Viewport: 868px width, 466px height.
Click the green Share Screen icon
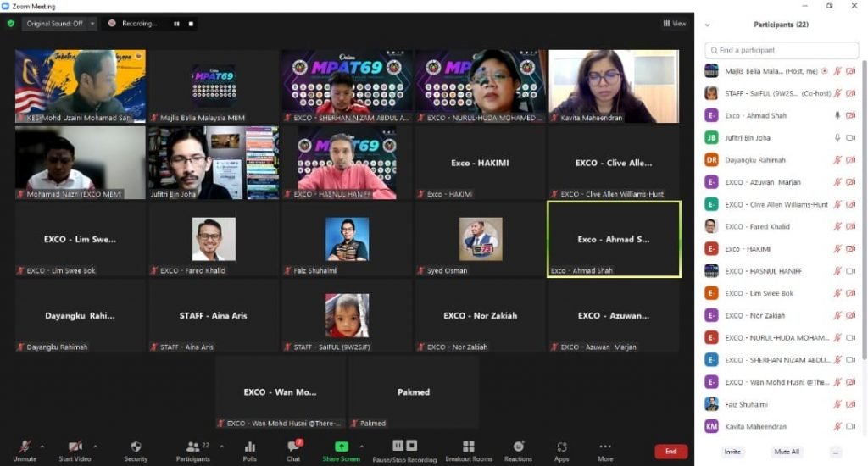[341, 447]
